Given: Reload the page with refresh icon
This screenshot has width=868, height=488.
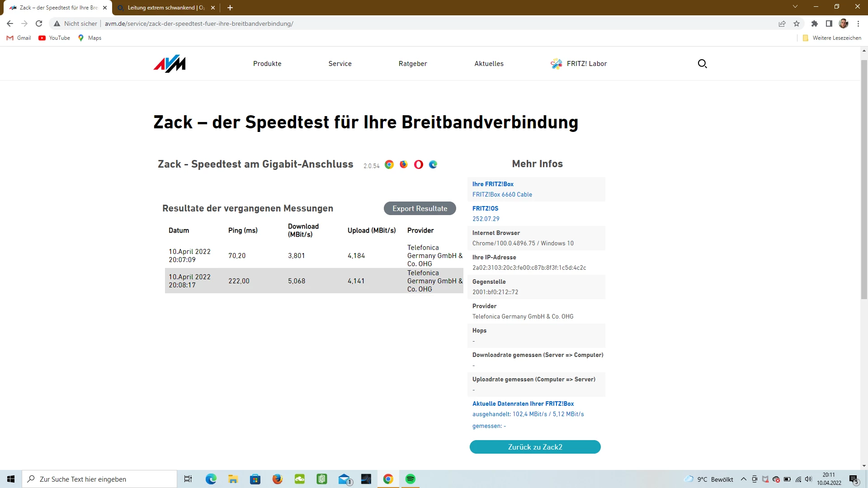Looking at the screenshot, I should [39, 23].
